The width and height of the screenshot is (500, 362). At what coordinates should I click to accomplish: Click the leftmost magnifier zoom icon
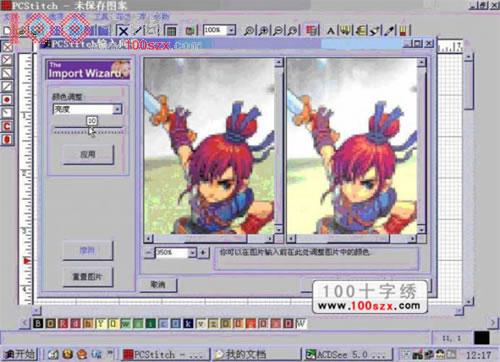pyautogui.click(x=249, y=31)
